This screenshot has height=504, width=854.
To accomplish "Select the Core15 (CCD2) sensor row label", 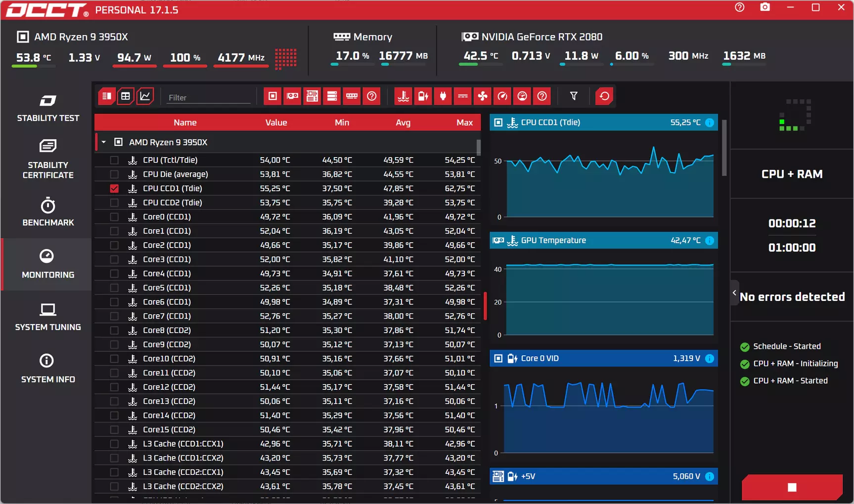I will [169, 430].
